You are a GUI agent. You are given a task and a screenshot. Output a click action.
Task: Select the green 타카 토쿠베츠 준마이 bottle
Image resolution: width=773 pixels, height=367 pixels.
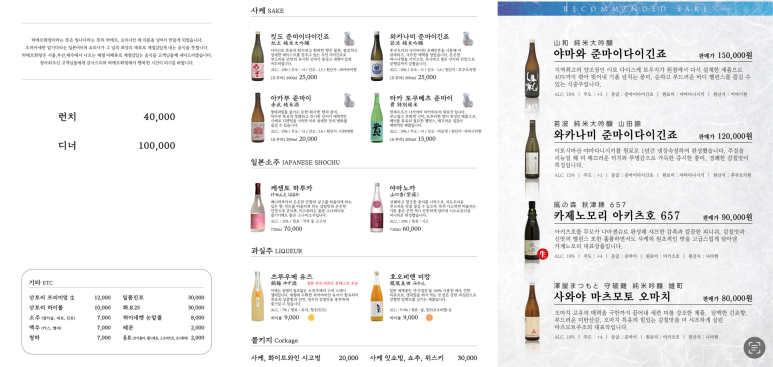point(377,118)
